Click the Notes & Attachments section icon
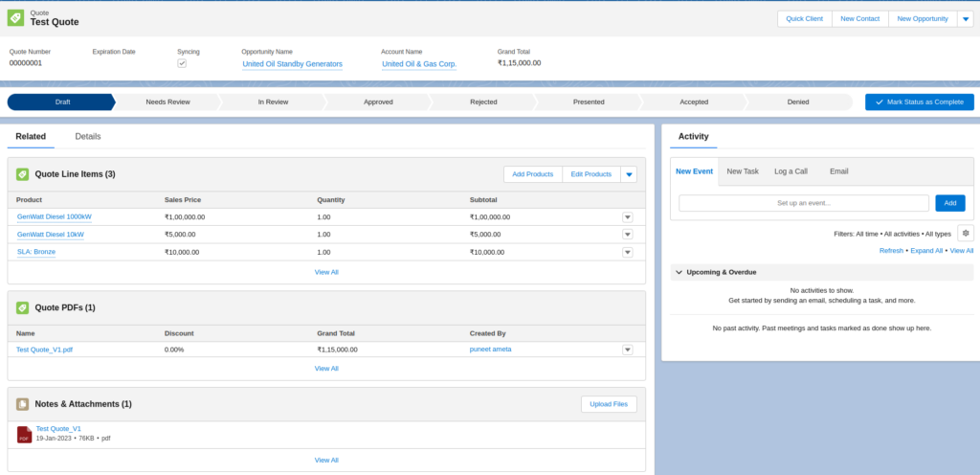Viewport: 980px width, 475px height. (x=22, y=404)
